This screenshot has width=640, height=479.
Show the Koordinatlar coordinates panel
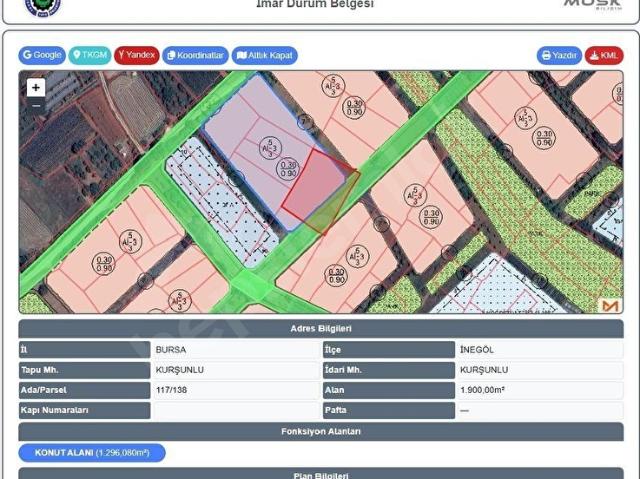click(x=196, y=55)
